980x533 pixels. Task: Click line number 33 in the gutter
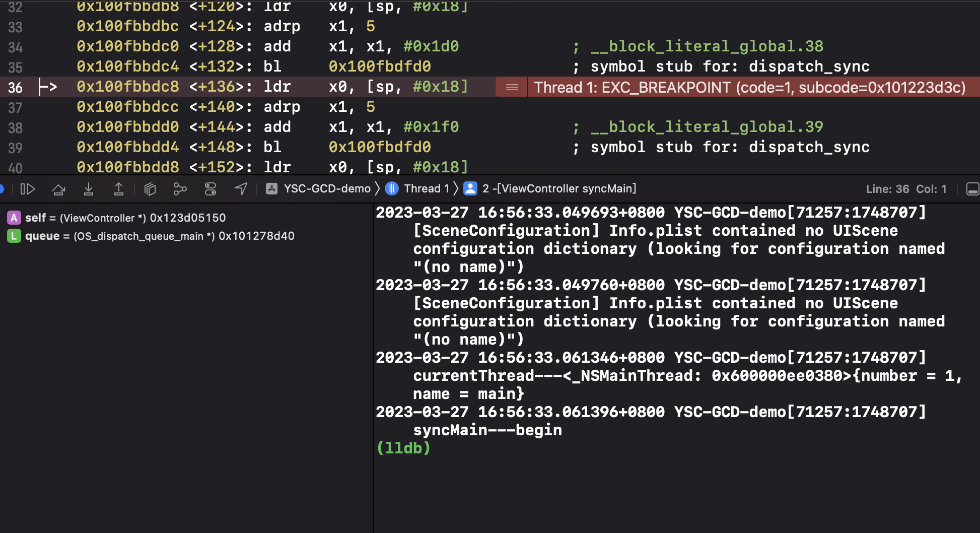coord(15,27)
